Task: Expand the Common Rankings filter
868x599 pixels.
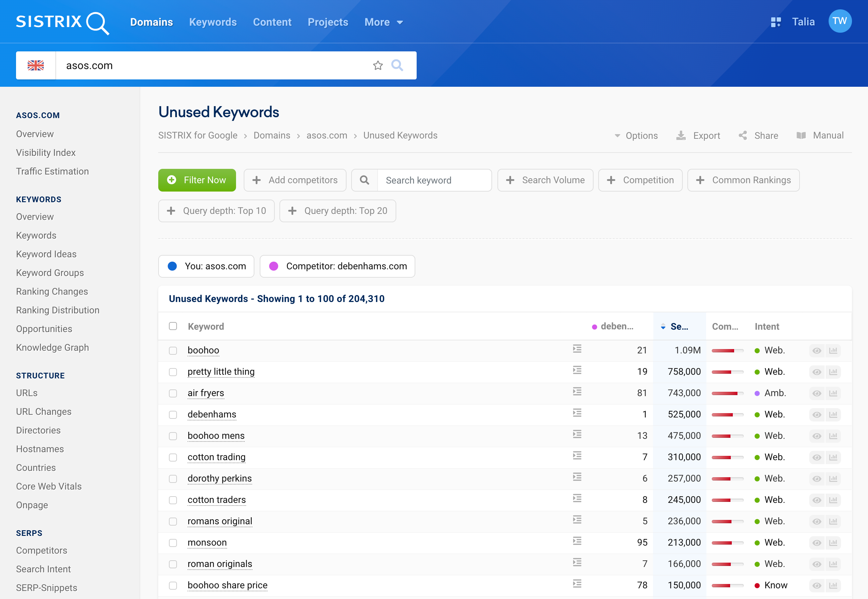Action: click(x=743, y=180)
